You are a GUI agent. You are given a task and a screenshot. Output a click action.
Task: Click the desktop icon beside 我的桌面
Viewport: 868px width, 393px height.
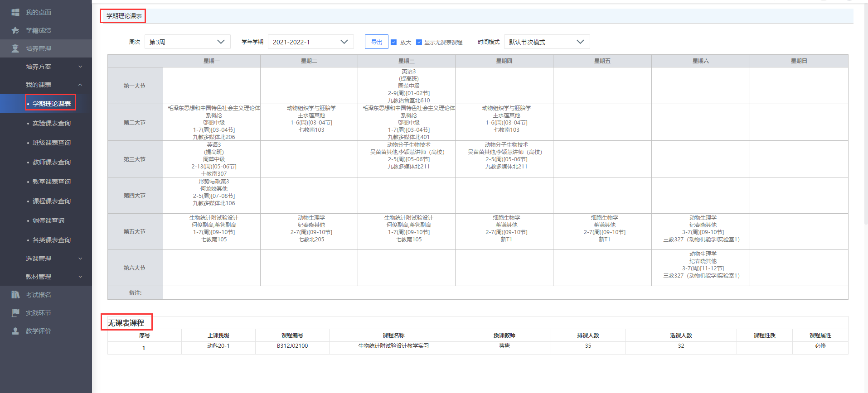pos(15,12)
